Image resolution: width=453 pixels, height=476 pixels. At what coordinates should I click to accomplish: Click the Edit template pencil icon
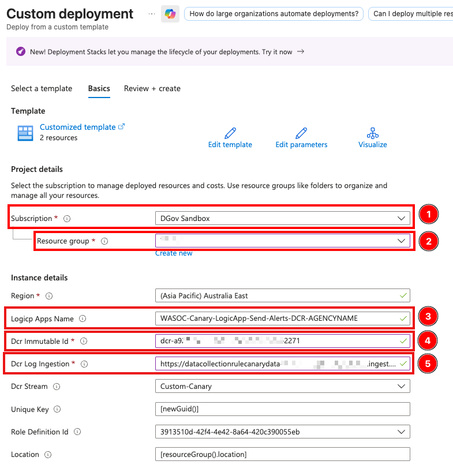[230, 133]
